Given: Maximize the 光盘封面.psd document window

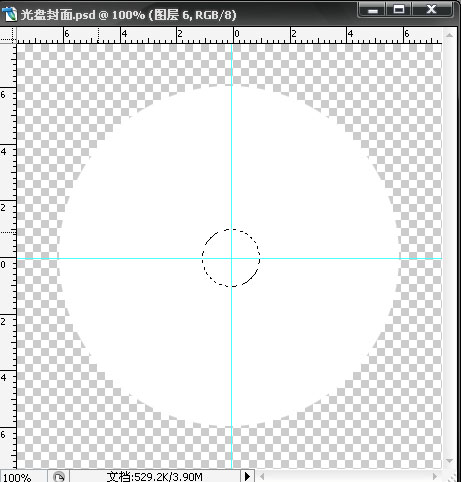Looking at the screenshot, I should [399, 10].
